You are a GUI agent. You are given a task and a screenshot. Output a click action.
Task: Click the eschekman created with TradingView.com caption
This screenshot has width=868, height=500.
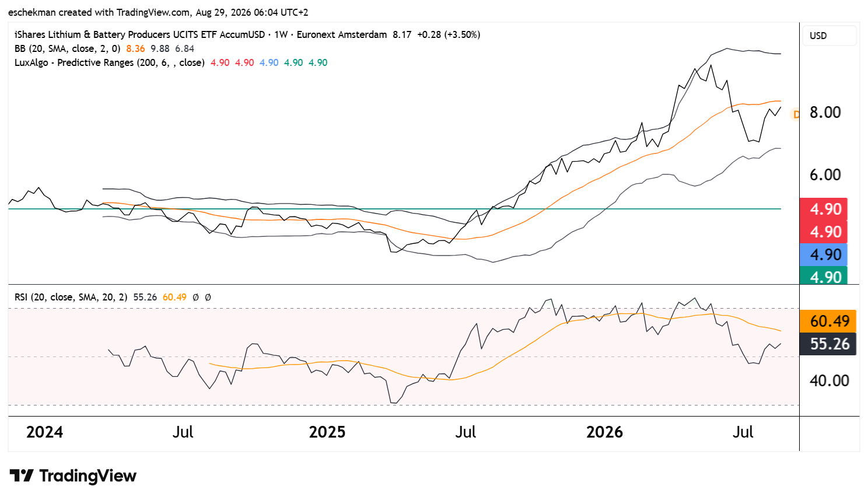pos(158,12)
